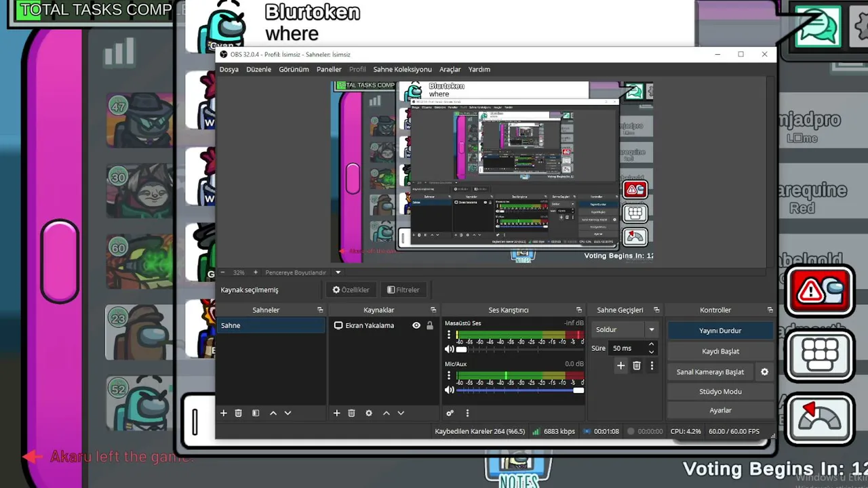Click Kaydı Başlat to start recording
Viewport: 868px width, 488px height.
coord(720,351)
